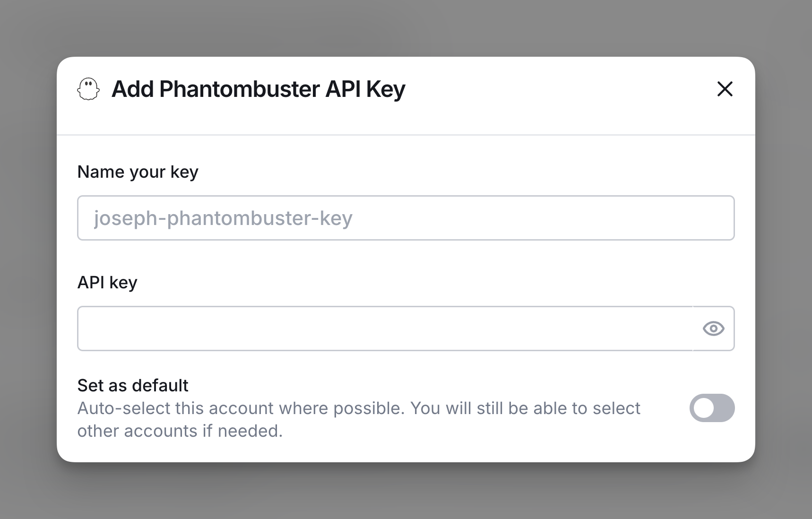
Task: Click the dimmed backdrop right of dialog
Action: [784, 259]
